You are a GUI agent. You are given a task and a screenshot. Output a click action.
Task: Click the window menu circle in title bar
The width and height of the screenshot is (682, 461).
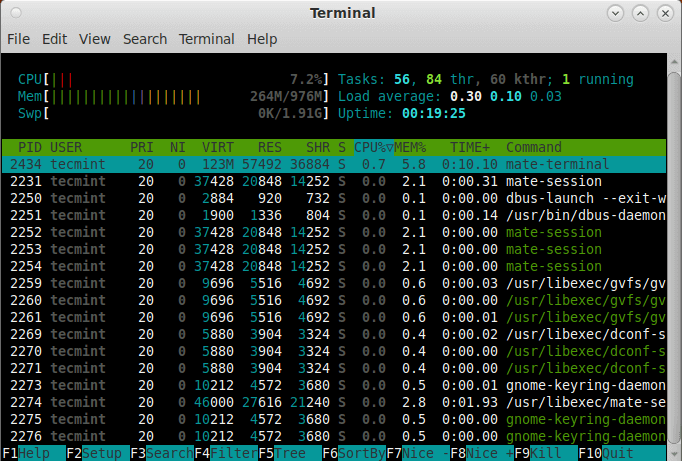coord(16,13)
